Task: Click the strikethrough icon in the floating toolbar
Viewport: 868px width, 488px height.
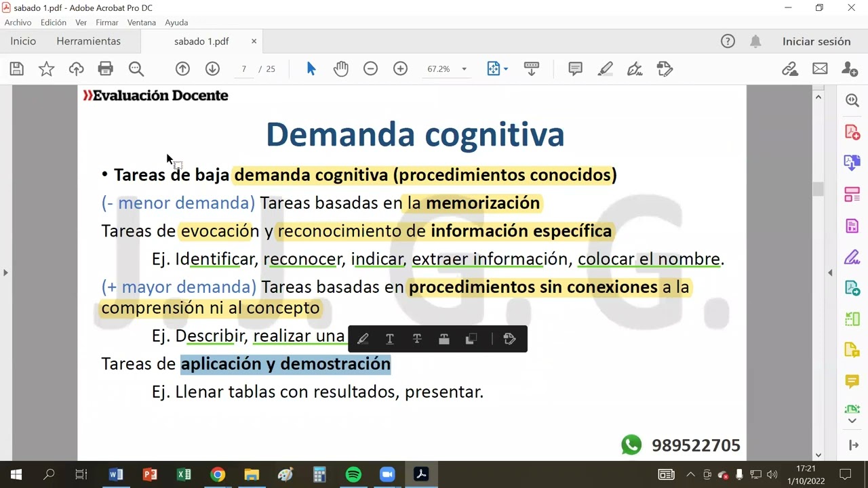Action: [x=417, y=339]
